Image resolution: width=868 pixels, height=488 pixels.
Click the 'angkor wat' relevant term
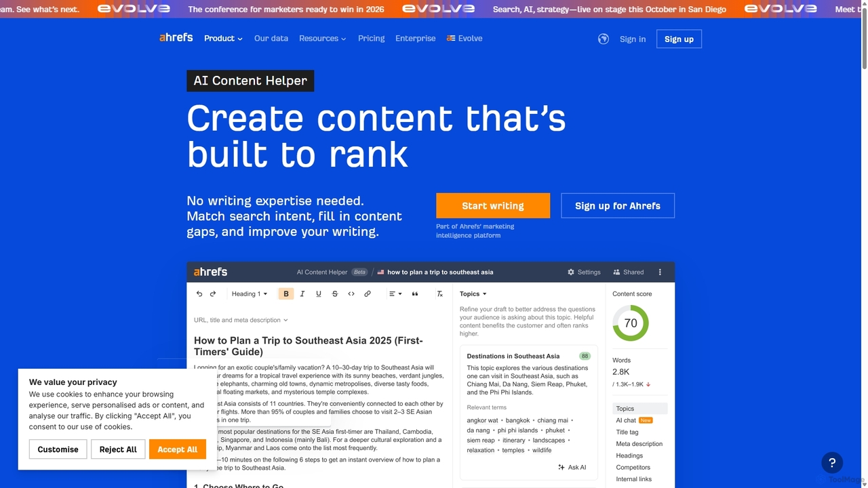tap(482, 420)
